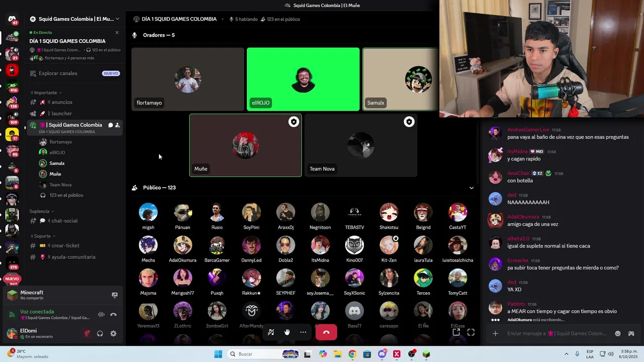Click ElDomi user avatar in panel

coord(12,333)
